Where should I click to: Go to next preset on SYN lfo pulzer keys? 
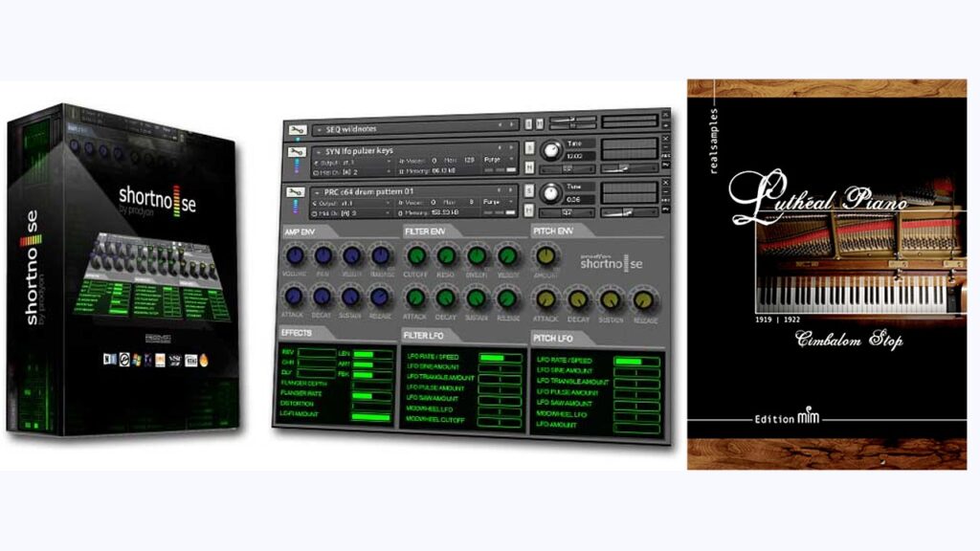pyautogui.click(x=511, y=148)
